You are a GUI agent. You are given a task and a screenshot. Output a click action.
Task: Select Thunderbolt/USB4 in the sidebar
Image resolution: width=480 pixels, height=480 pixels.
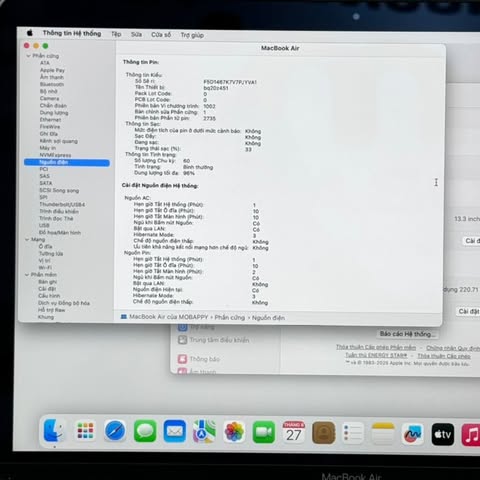point(62,204)
